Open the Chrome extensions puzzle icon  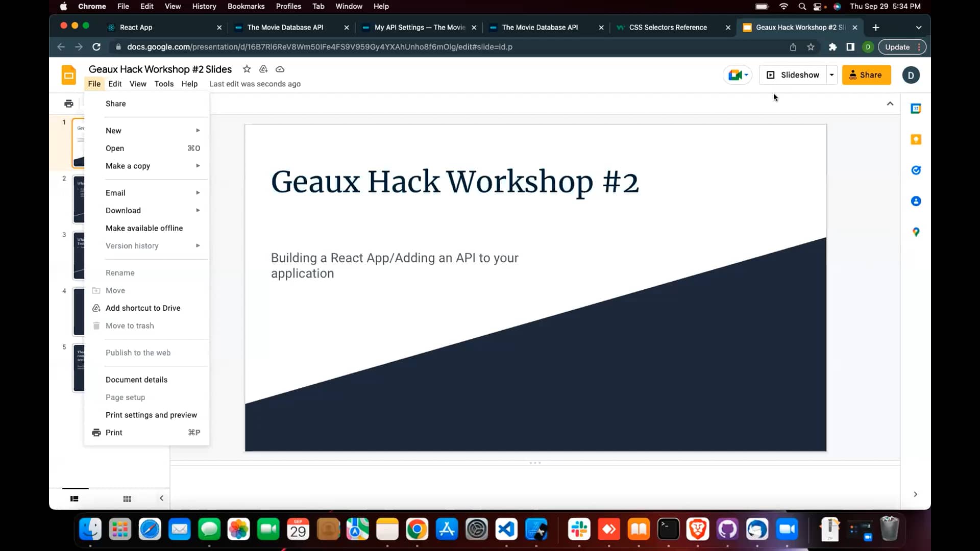(x=833, y=46)
